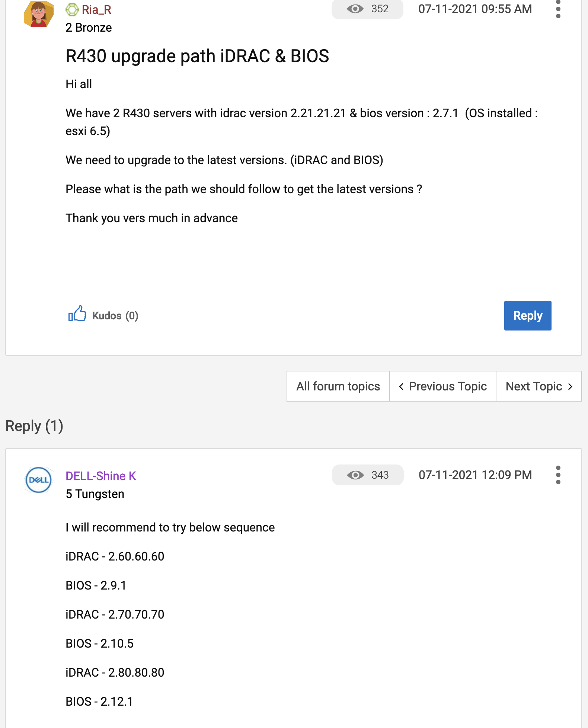Click the post title R430 upgrade path
The image size is (588, 728).
click(197, 56)
